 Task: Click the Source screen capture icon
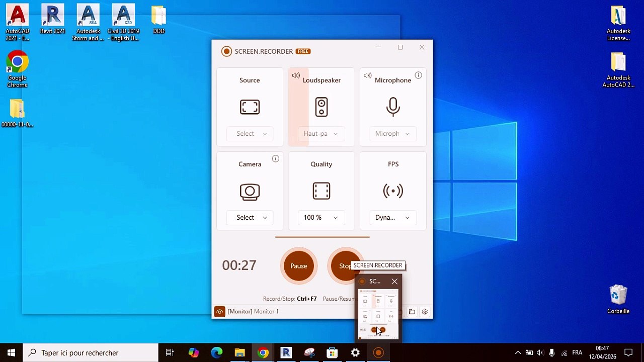point(250,107)
